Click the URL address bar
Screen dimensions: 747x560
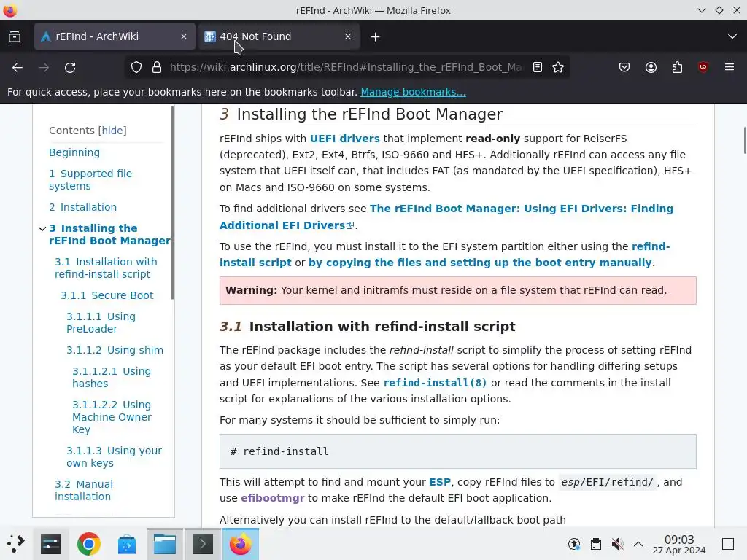[x=347, y=68]
